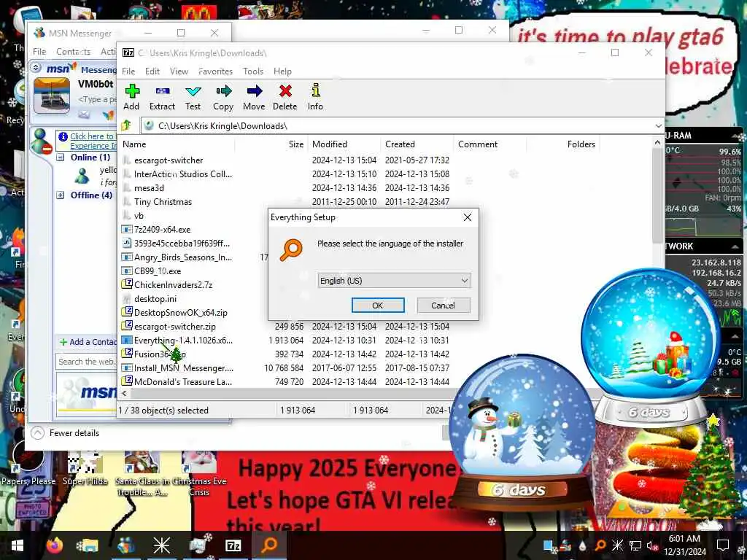This screenshot has height=560, width=747.
Task: Click the Everything tray icon near clock
Action: 600,545
